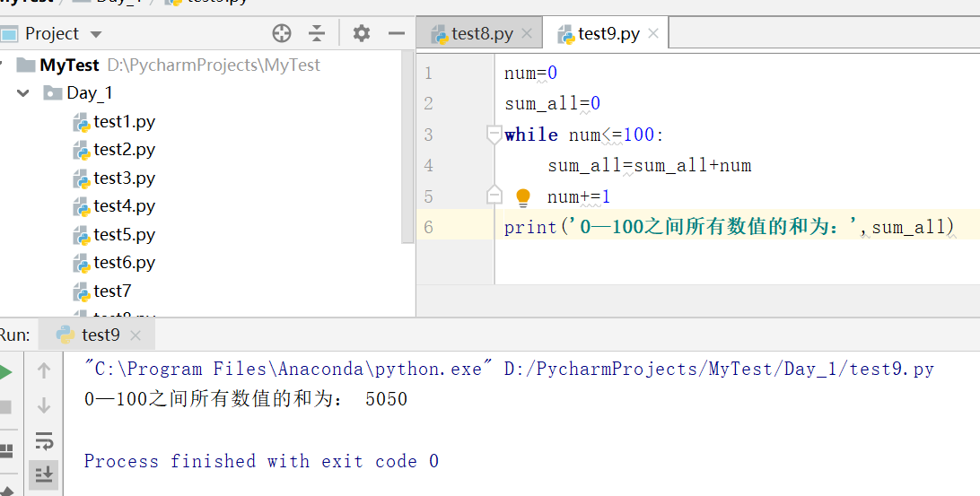Screen dimensions: 980x496
Task: Click the Up the Stack Trace arrow
Action: point(44,371)
